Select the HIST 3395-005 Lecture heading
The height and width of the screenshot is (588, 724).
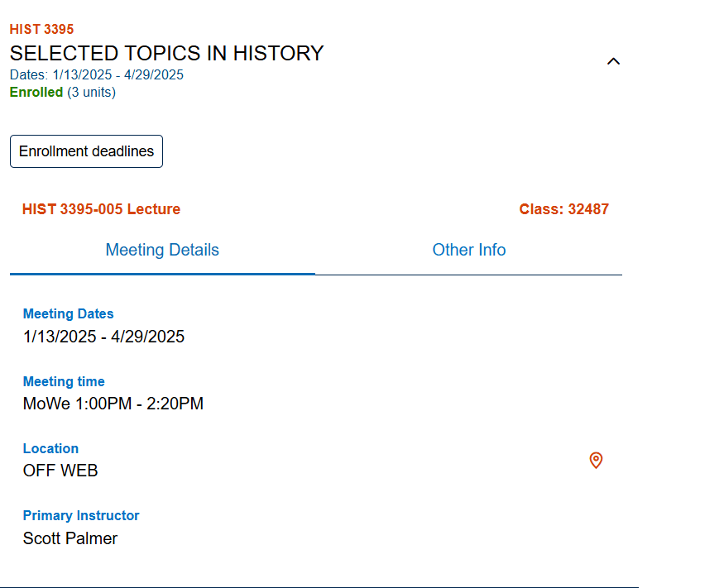[101, 209]
